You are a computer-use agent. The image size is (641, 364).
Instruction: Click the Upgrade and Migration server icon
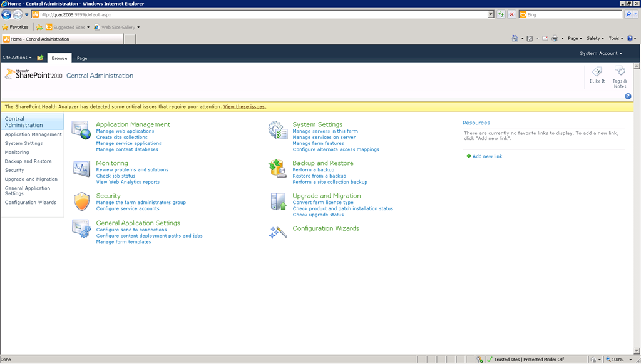279,201
